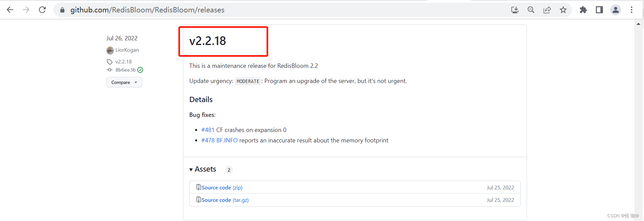Open the Compare dropdown button
Image resolution: width=644 pixels, height=221 pixels.
pyautogui.click(x=124, y=82)
